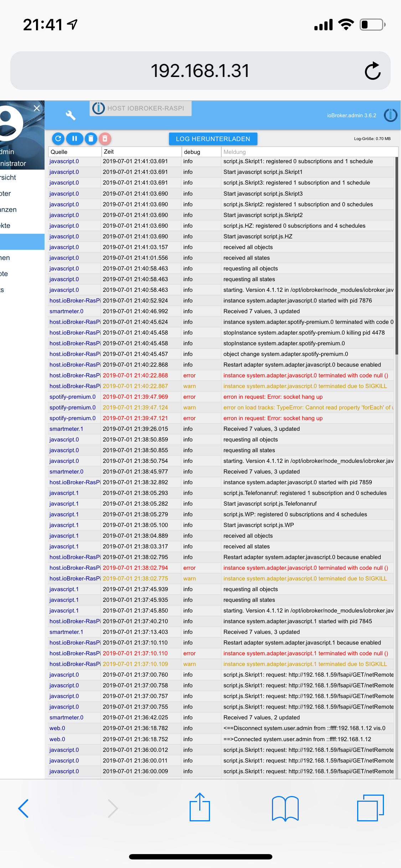Viewport: 401px width, 868px height.
Task: Open the sidebar item ending in 'anzen'
Action: pyautogui.click(x=22, y=210)
